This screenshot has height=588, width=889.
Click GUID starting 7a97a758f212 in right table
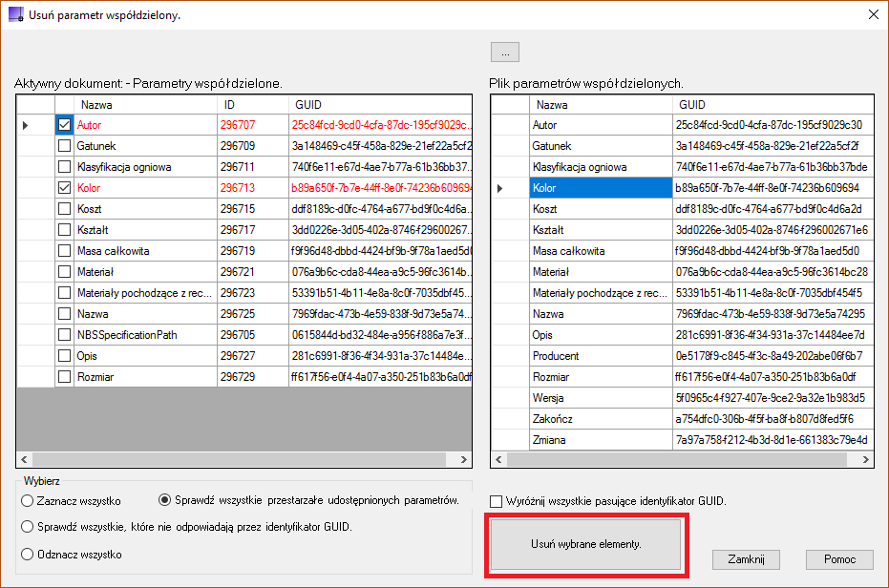[773, 439]
